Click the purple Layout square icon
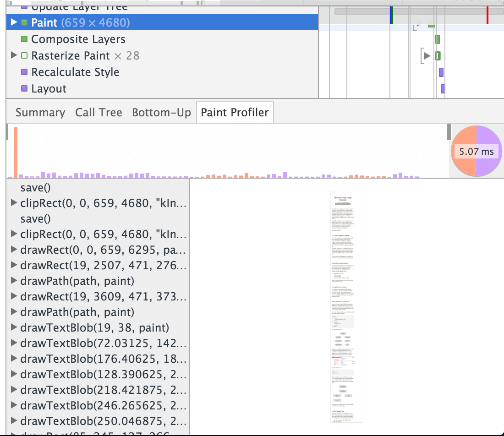504x436 pixels. (x=24, y=88)
